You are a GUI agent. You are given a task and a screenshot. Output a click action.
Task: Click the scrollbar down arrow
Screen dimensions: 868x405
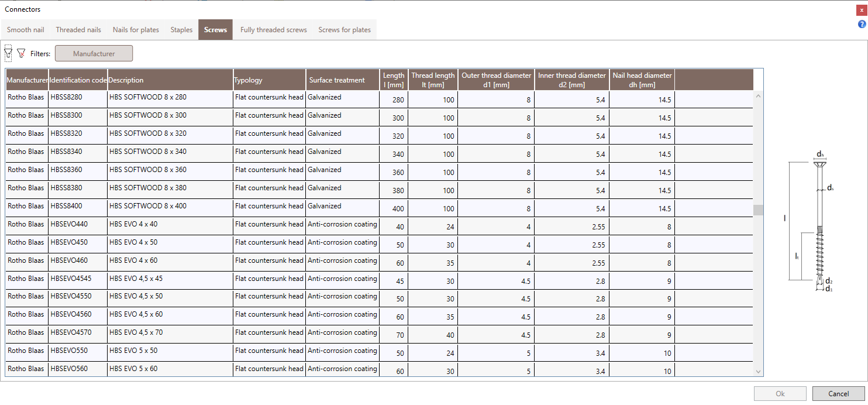coord(759,372)
